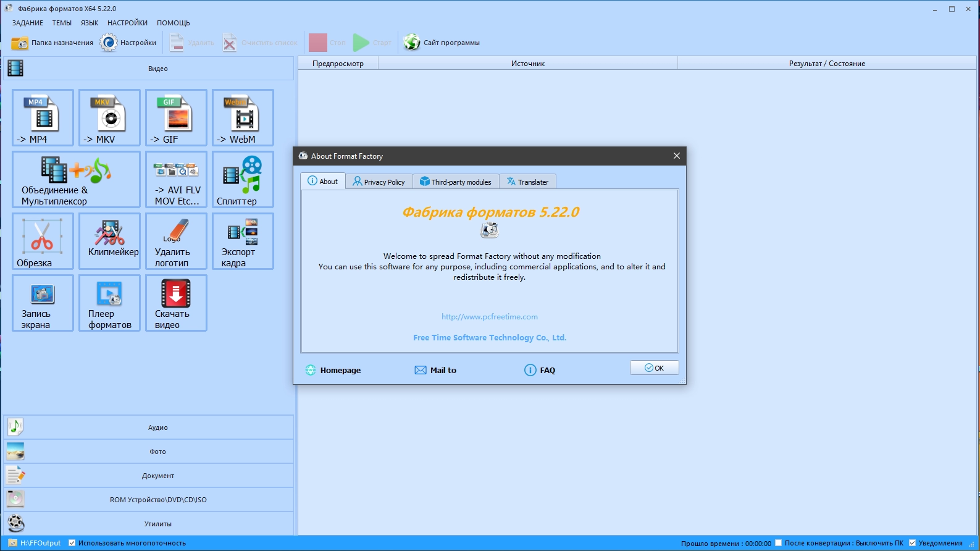Screen dimensions: 980x551
Task: Open the H:\FFOutput folder in status bar
Action: click(x=35, y=543)
